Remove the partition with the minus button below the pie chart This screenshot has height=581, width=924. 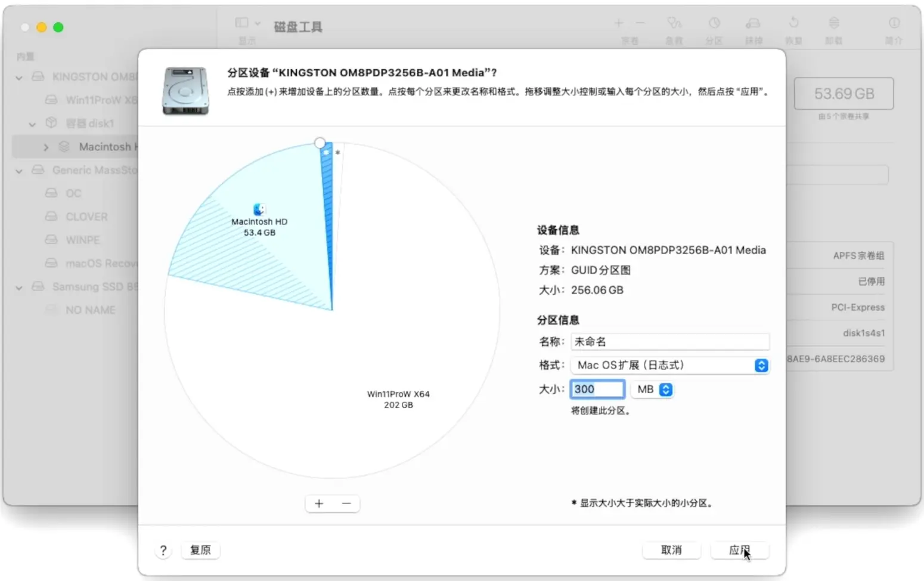(x=346, y=503)
